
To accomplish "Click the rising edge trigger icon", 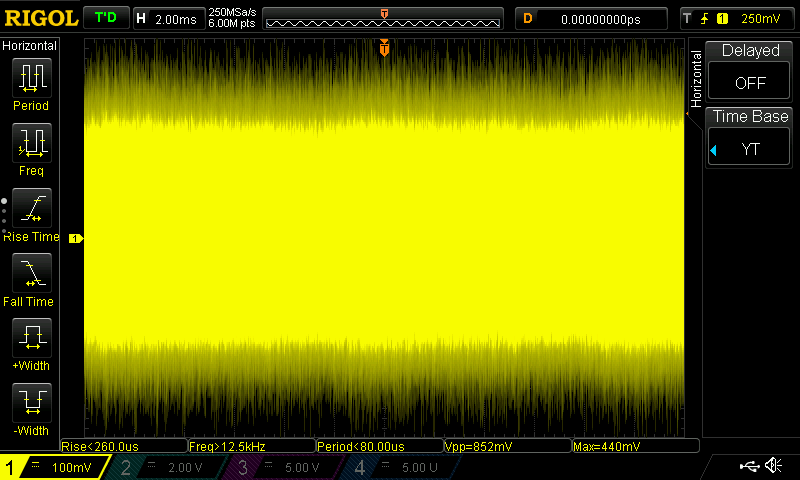I will [x=705, y=19].
